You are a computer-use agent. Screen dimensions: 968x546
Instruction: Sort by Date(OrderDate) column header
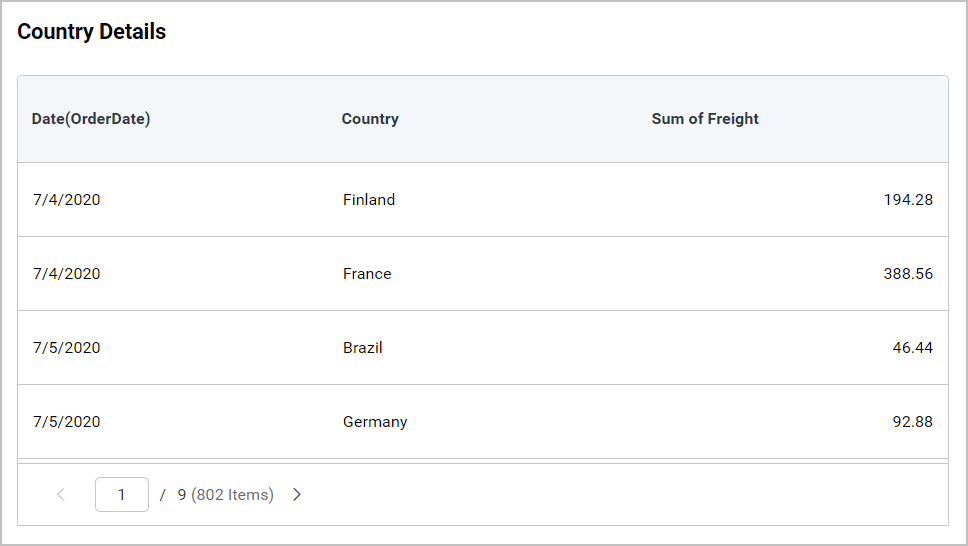pyautogui.click(x=91, y=119)
